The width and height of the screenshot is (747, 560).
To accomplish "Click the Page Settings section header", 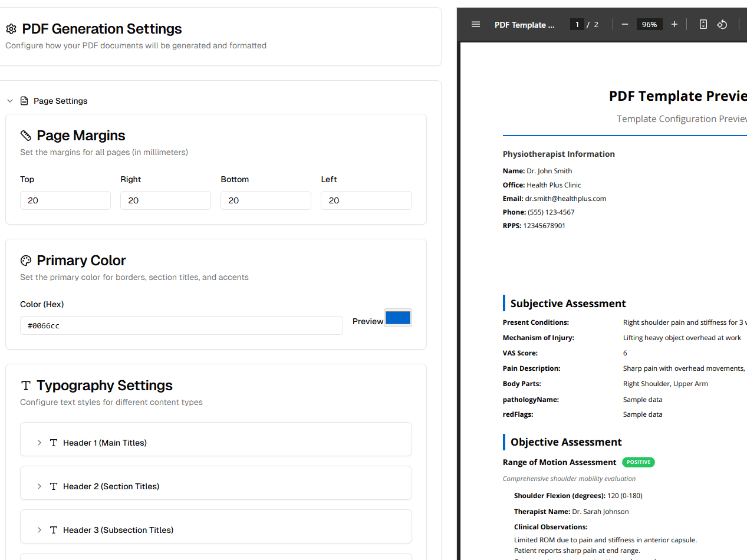I will click(61, 100).
